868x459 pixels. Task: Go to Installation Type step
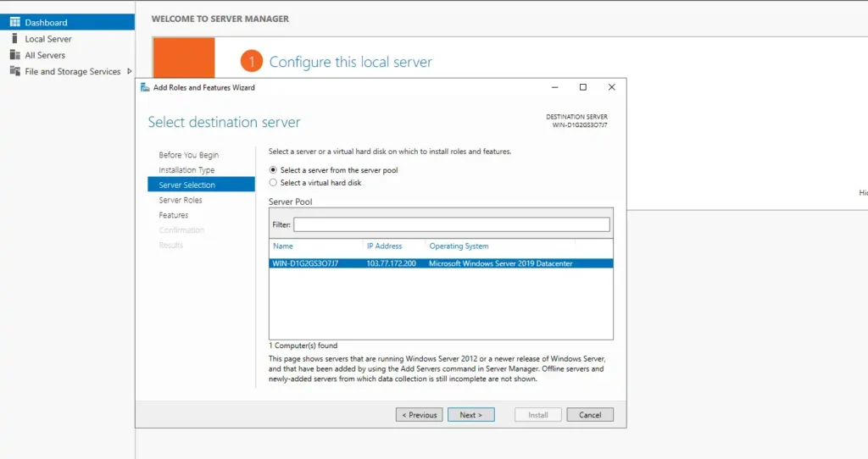[x=186, y=169]
